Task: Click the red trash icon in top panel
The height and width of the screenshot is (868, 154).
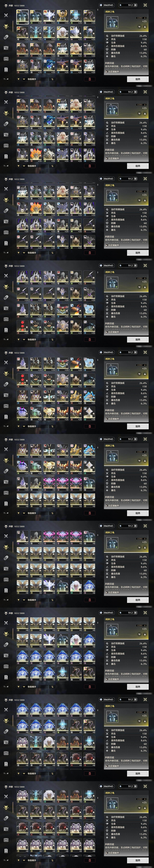Action: pos(89,79)
